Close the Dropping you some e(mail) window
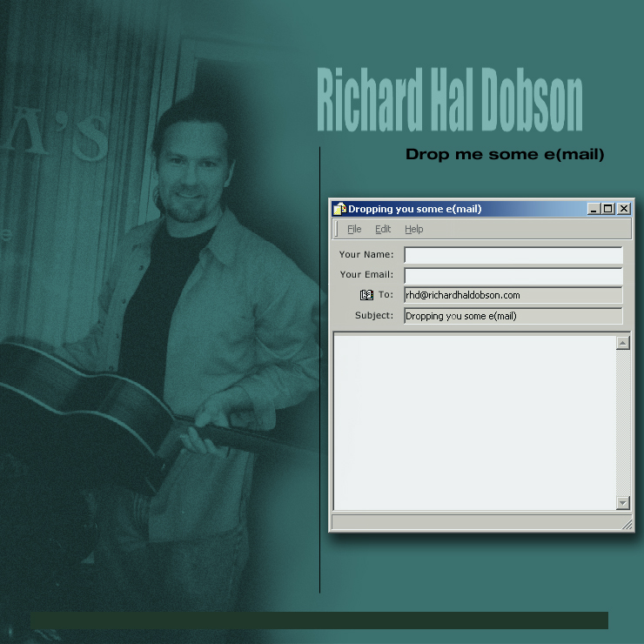The width and height of the screenshot is (644, 644). [624, 209]
